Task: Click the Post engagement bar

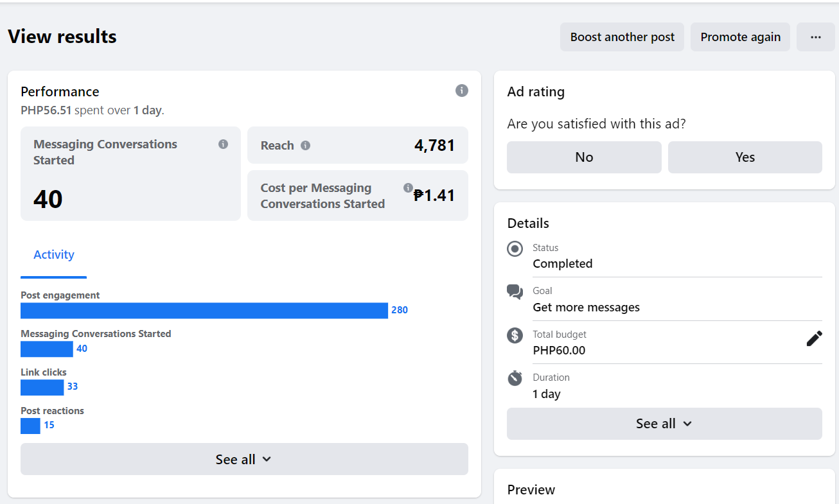Action: [204, 311]
